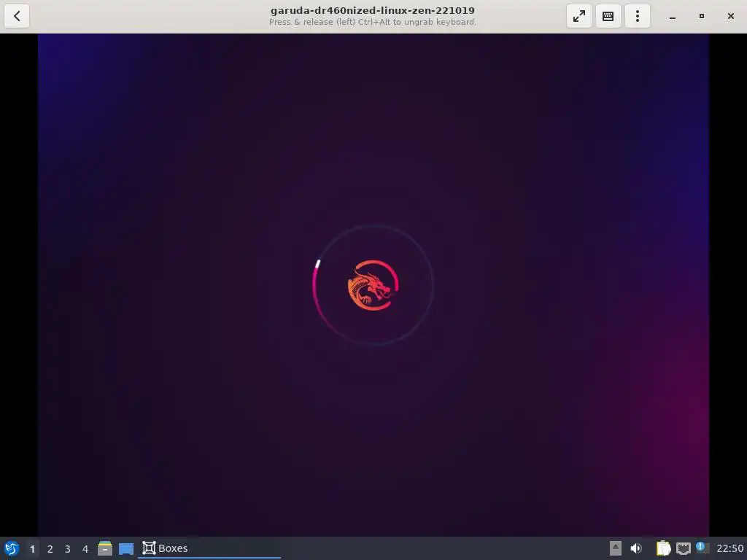Select the Boxes taskbar entry

[x=209, y=548]
